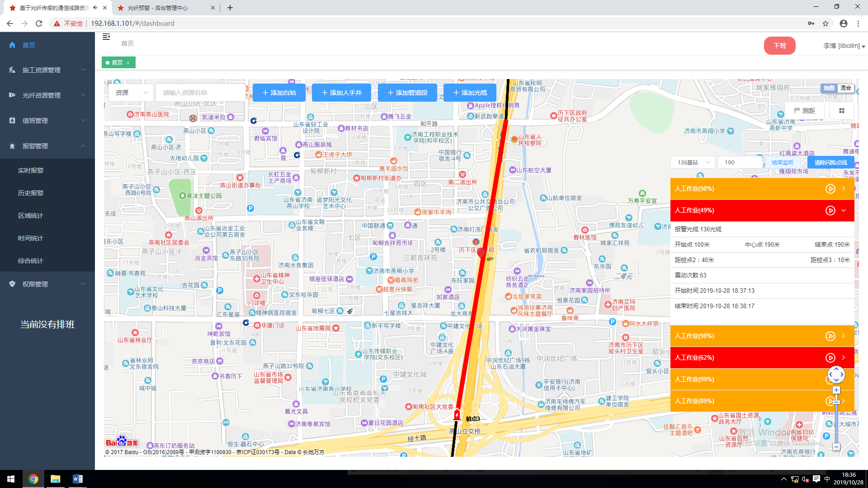Play 人工作业(49%) alarm
868x488 pixels.
coord(830,211)
